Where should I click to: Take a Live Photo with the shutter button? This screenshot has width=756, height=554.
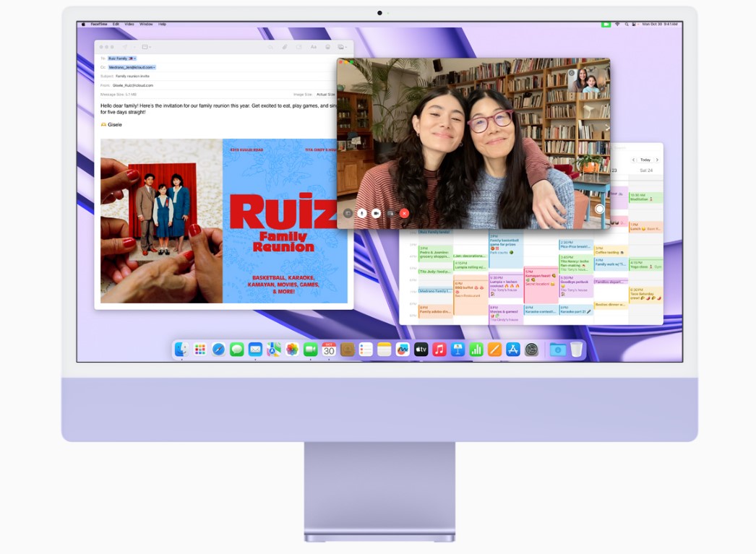[x=599, y=209]
